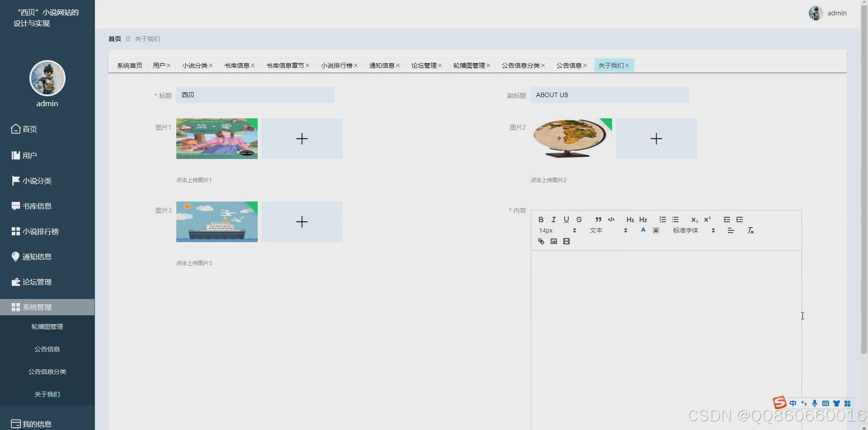Insert bullet list in editor
This screenshot has height=430, width=868.
[675, 220]
